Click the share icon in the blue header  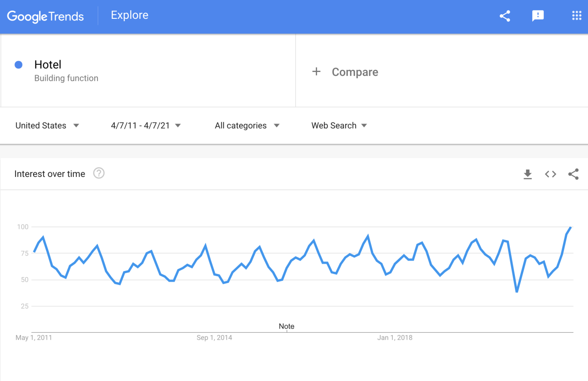[504, 16]
